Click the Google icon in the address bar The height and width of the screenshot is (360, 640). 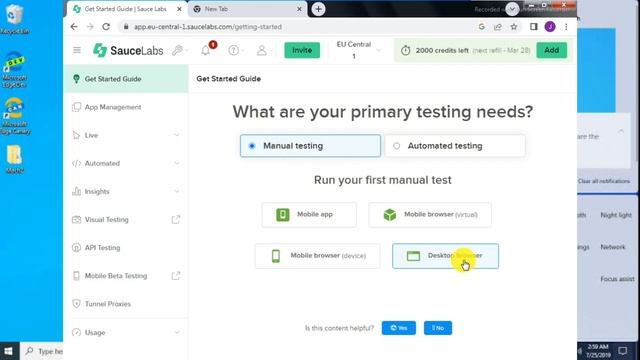[482, 27]
